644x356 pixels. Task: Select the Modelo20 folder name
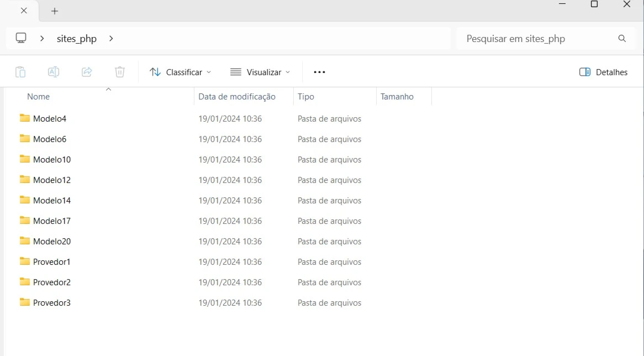pyautogui.click(x=52, y=242)
